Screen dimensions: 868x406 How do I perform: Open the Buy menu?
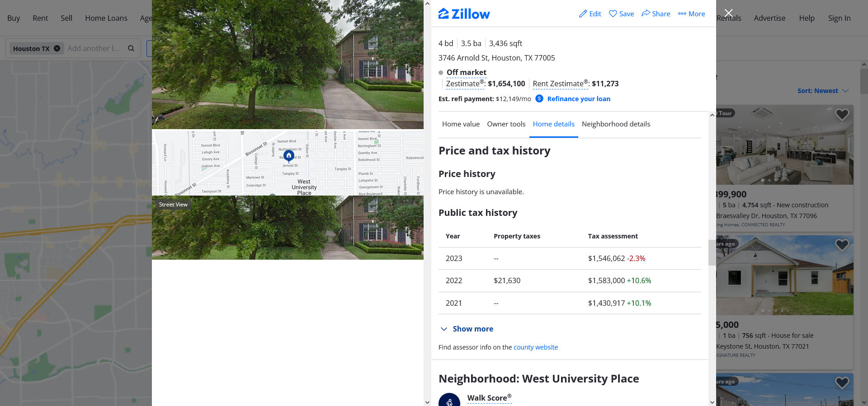pyautogui.click(x=14, y=18)
